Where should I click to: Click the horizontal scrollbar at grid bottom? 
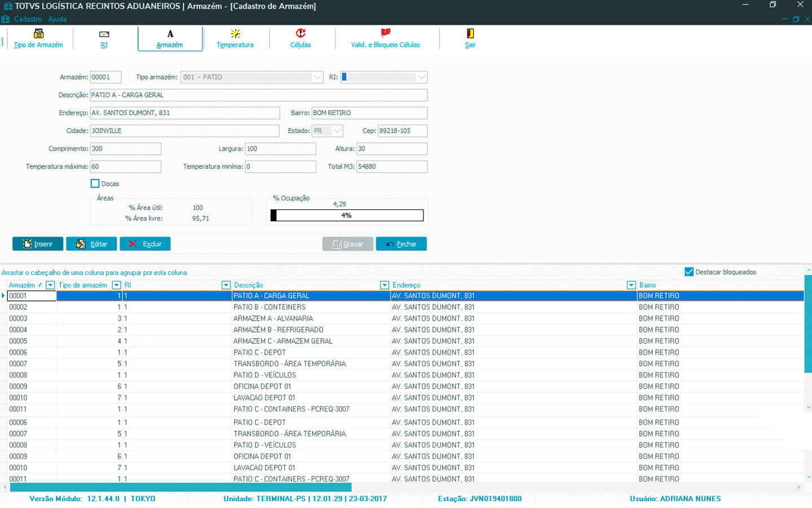[180, 487]
